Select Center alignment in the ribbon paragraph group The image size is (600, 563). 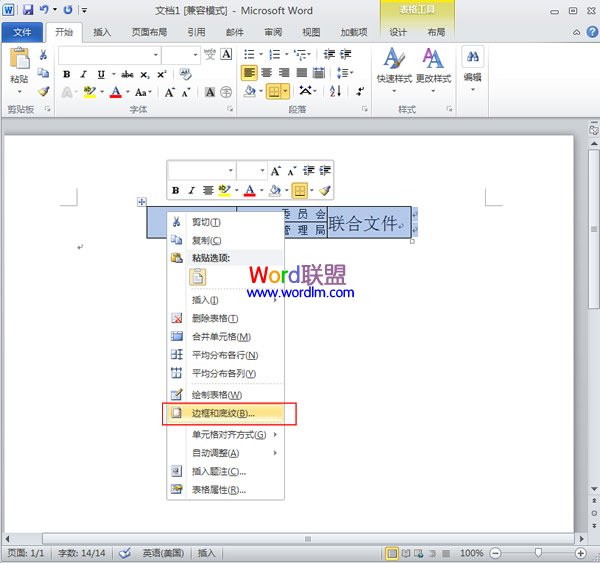tap(266, 72)
